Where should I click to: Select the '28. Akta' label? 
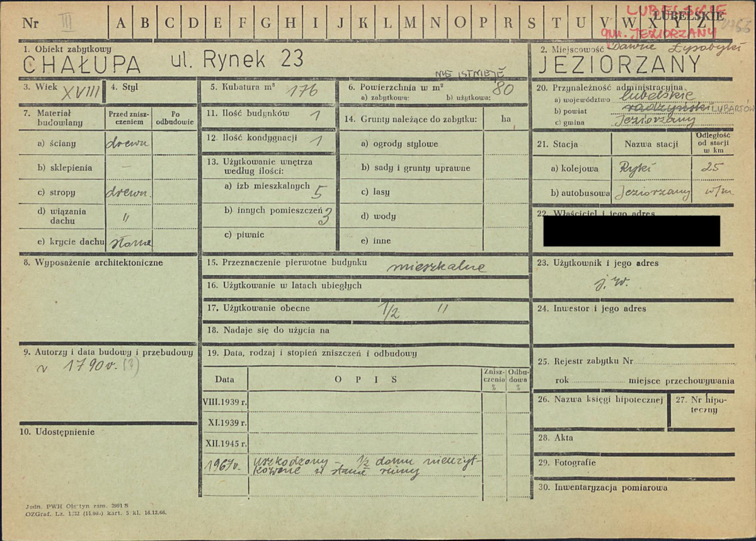point(555,437)
